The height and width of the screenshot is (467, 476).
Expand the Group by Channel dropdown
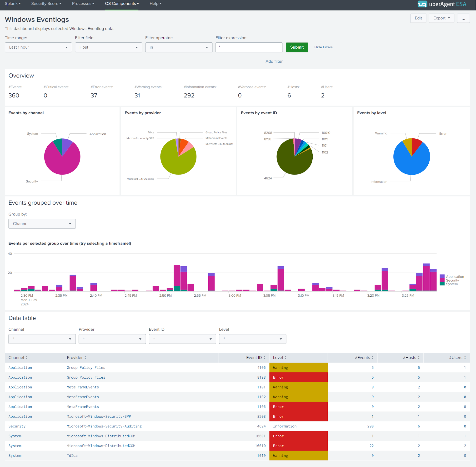coord(42,224)
